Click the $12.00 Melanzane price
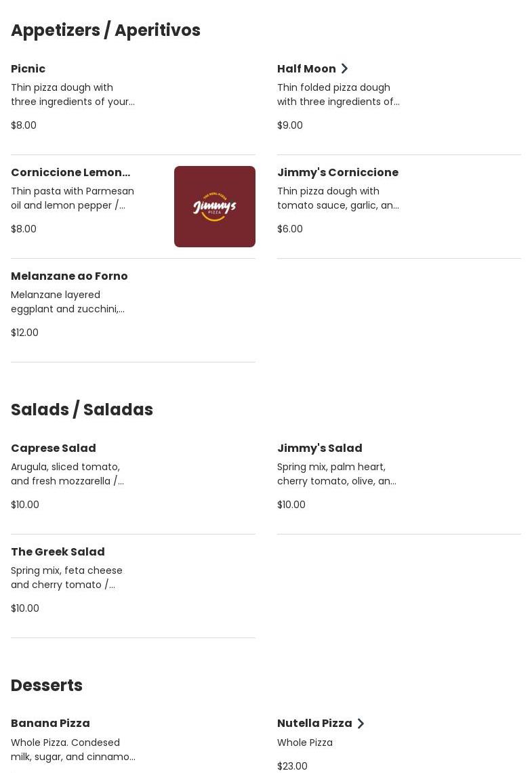Screen dimensions: 532x773 point(24,333)
